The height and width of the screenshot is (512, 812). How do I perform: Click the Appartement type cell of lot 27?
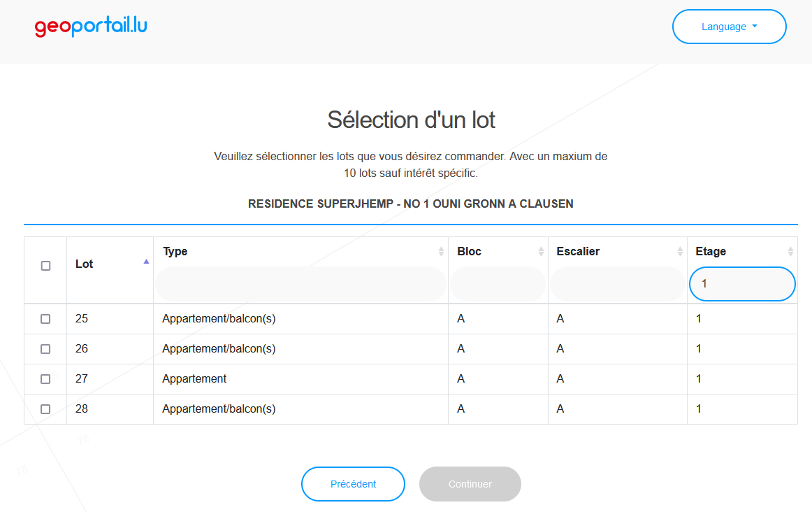coord(194,379)
